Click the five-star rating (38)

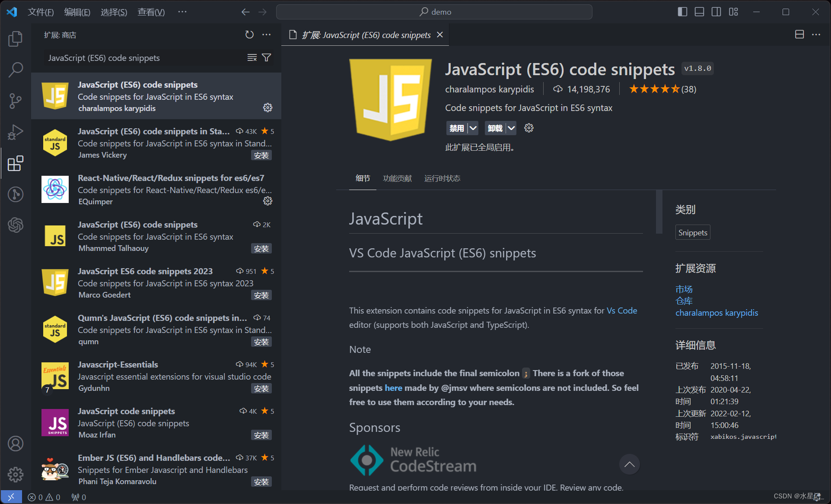tap(662, 89)
